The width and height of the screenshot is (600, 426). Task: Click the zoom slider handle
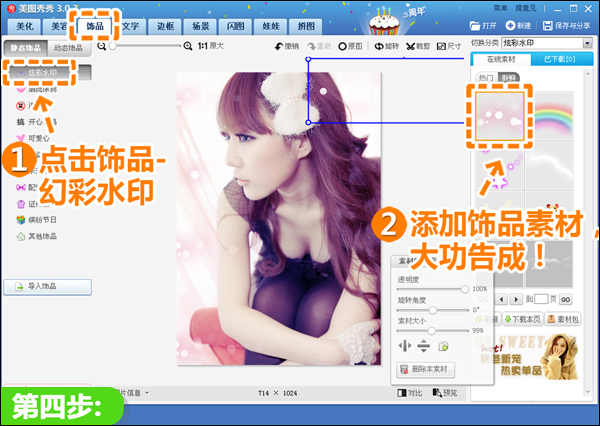112,46
